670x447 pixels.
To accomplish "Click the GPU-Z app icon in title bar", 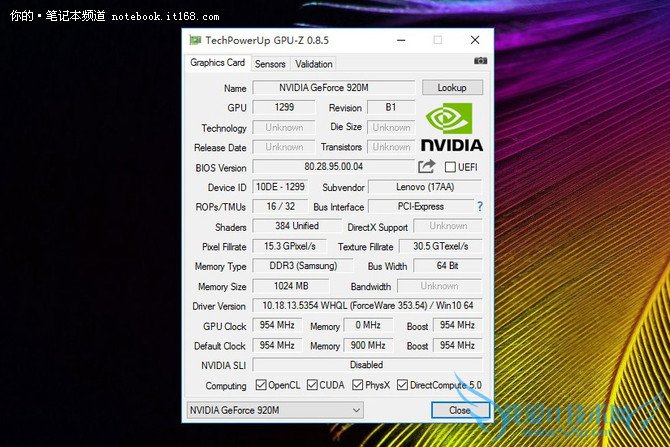I will (x=195, y=41).
